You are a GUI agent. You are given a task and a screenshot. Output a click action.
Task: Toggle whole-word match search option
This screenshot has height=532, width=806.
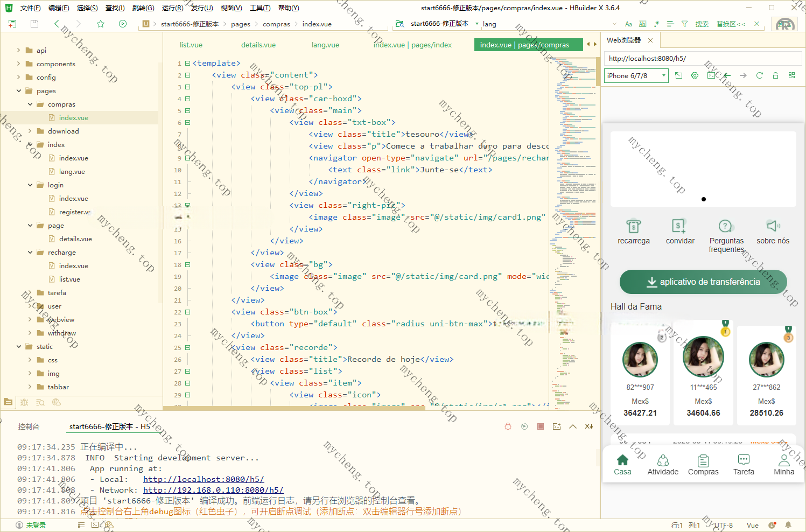click(642, 24)
